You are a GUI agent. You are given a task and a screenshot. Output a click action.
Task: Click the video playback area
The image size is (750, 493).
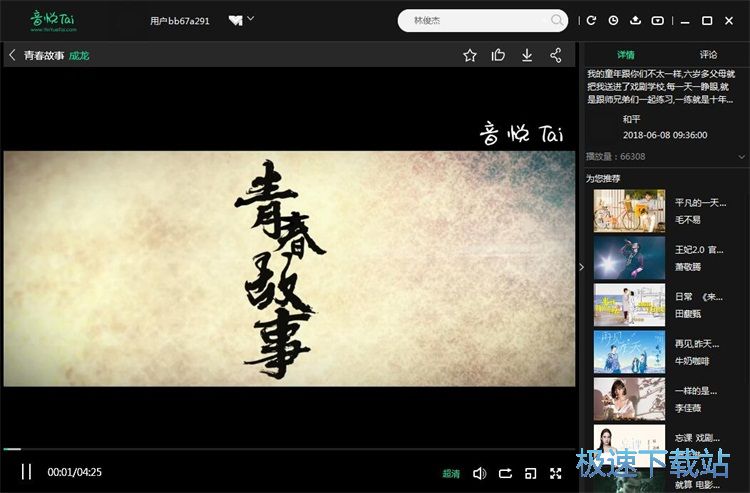289,258
